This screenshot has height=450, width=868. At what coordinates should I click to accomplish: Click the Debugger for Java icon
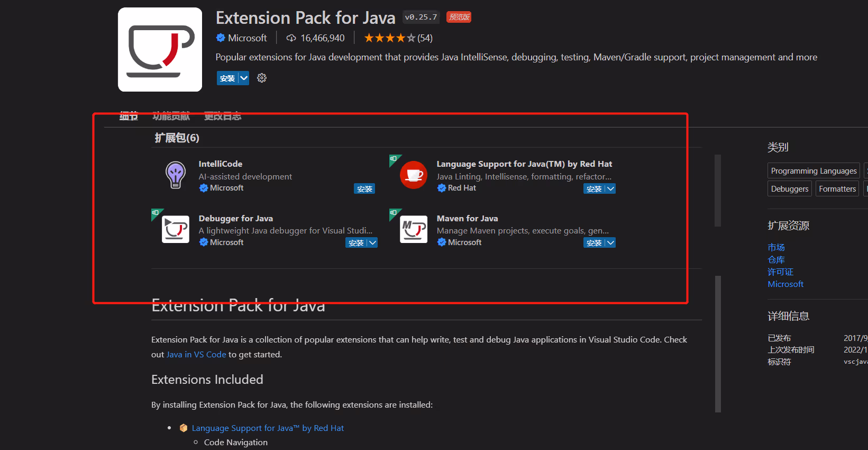(176, 229)
